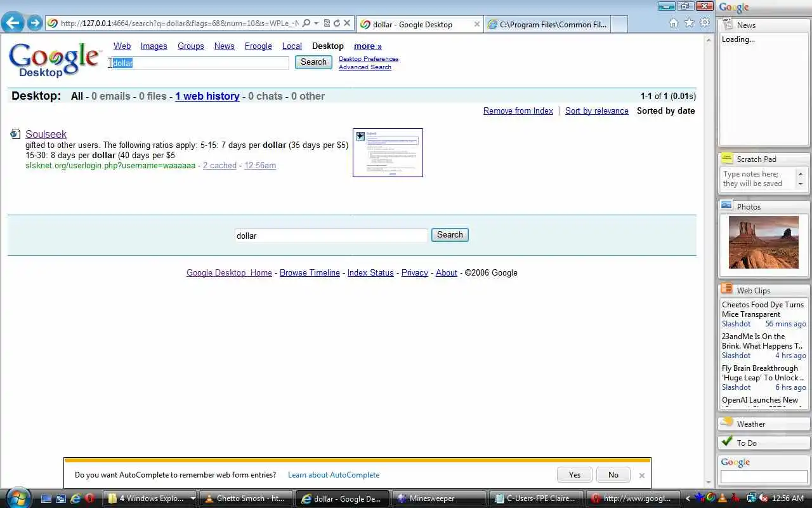This screenshot has height=508, width=812.
Task: Open Advanced Search link
Action: click(365, 67)
